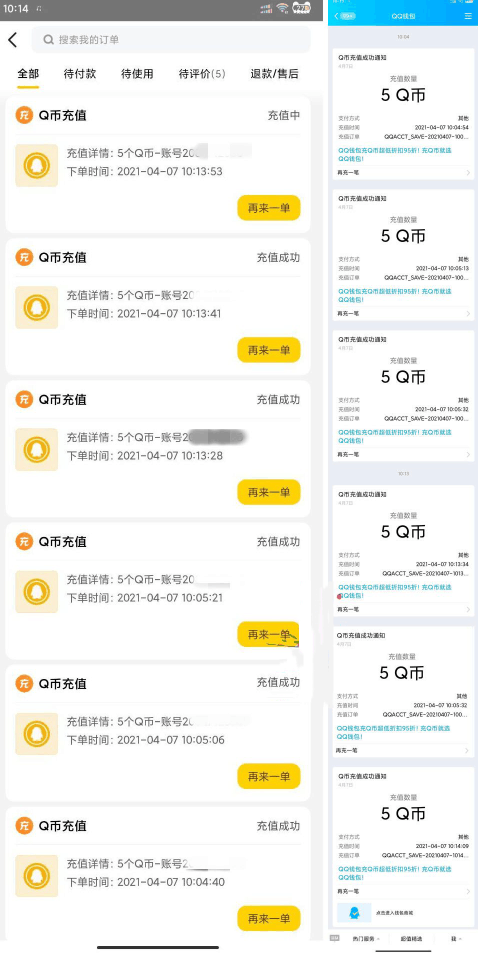Switch to the 待评价(5) tab
Viewport: 478px width, 957px height.
coord(201,74)
